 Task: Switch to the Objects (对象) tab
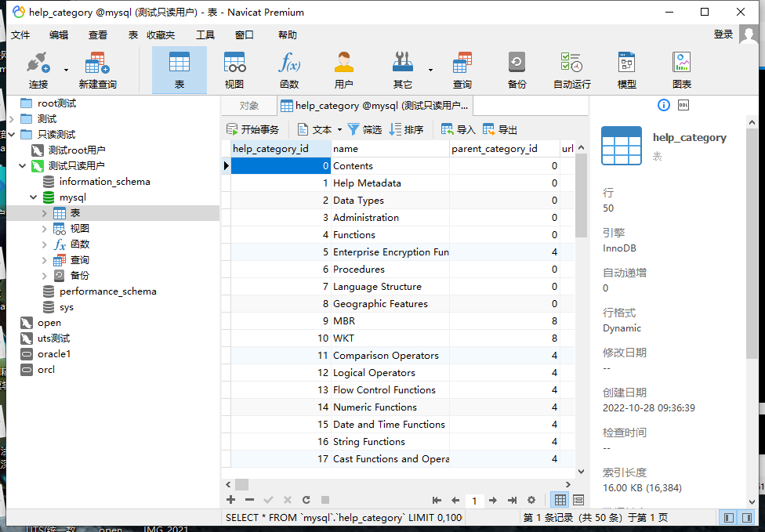point(248,106)
